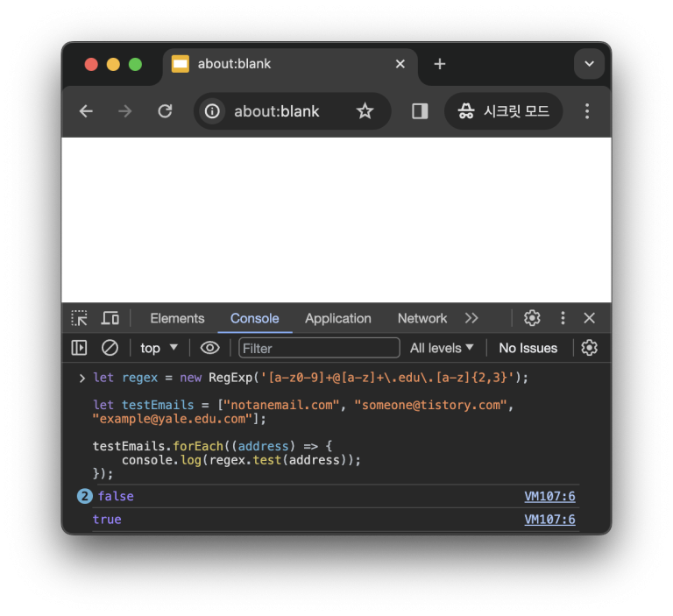Image resolution: width=673 pixels, height=616 pixels.
Task: Click the repeat count badge 2
Action: [x=84, y=496]
